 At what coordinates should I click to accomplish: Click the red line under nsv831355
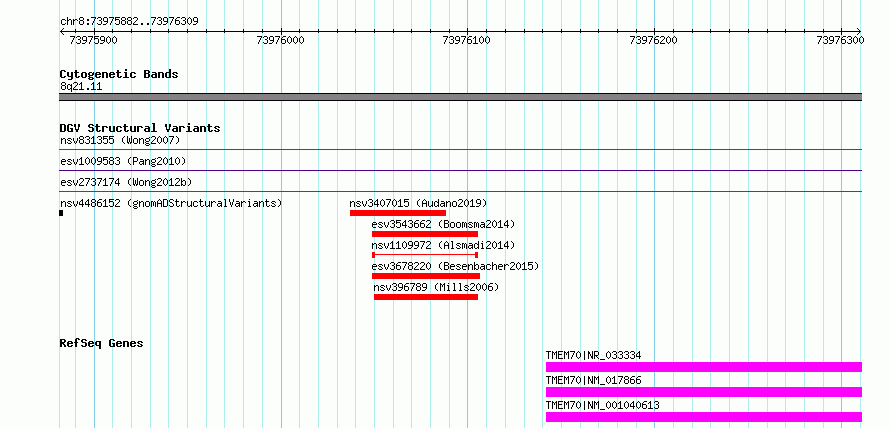[460, 149]
